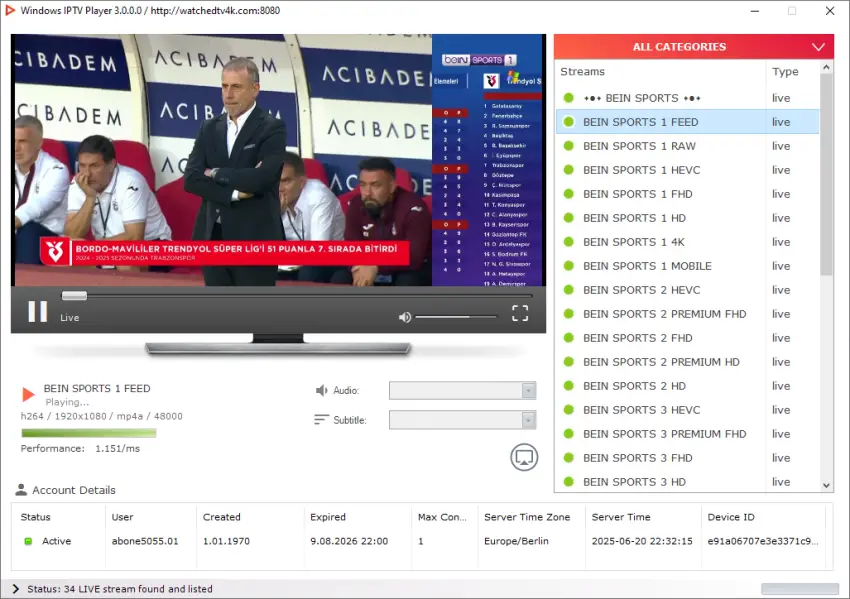Play BEIN SPORTS 2 HEVC
Screen dimensions: 850x599
coord(687,290)
